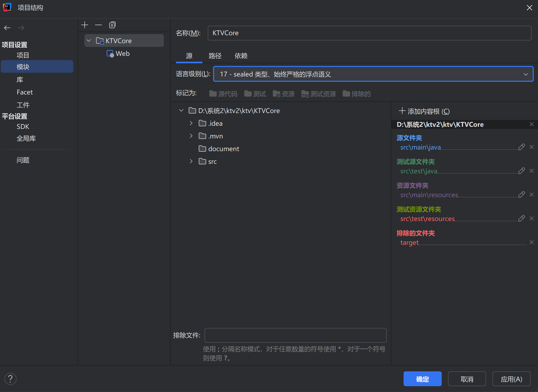Expand the src folder in tree
This screenshot has width=538, height=392.
click(191, 161)
